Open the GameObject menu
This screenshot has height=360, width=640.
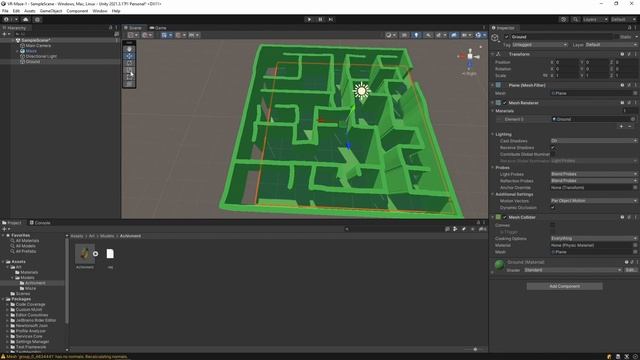point(51,11)
